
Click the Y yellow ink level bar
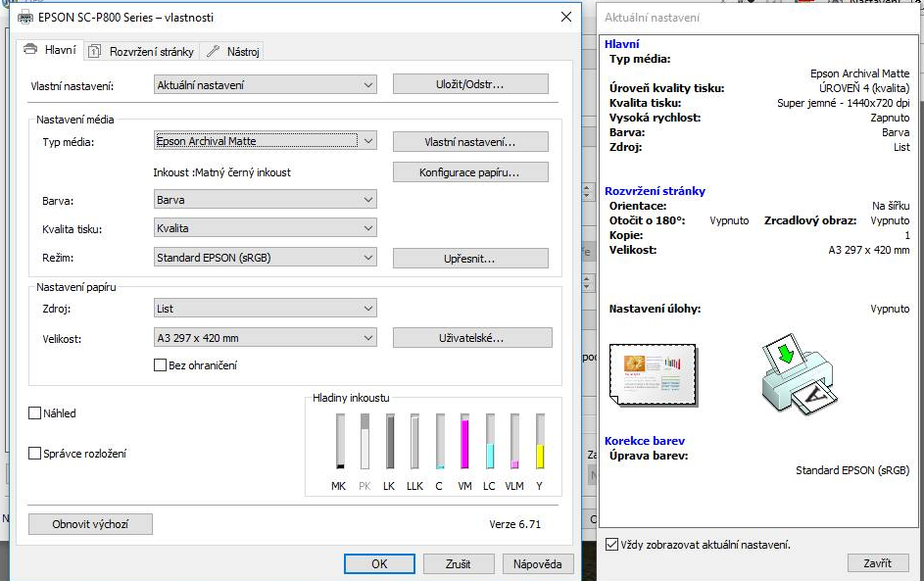pyautogui.click(x=540, y=441)
